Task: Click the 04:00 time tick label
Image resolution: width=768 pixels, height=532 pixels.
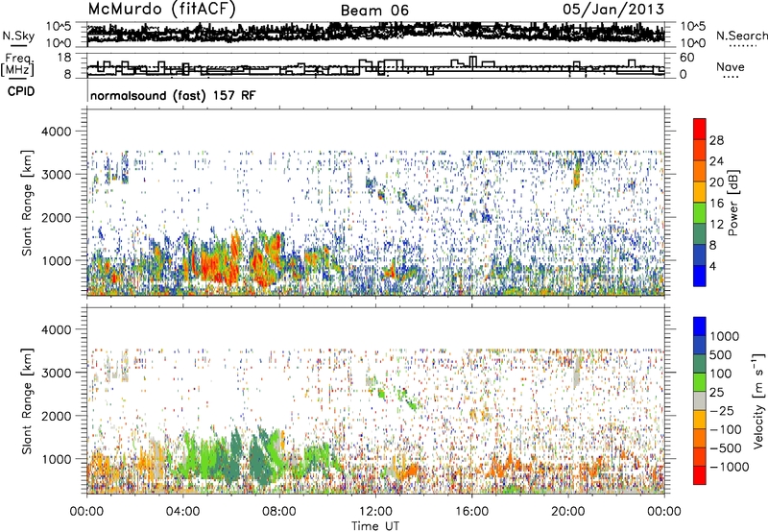Action: (182, 512)
